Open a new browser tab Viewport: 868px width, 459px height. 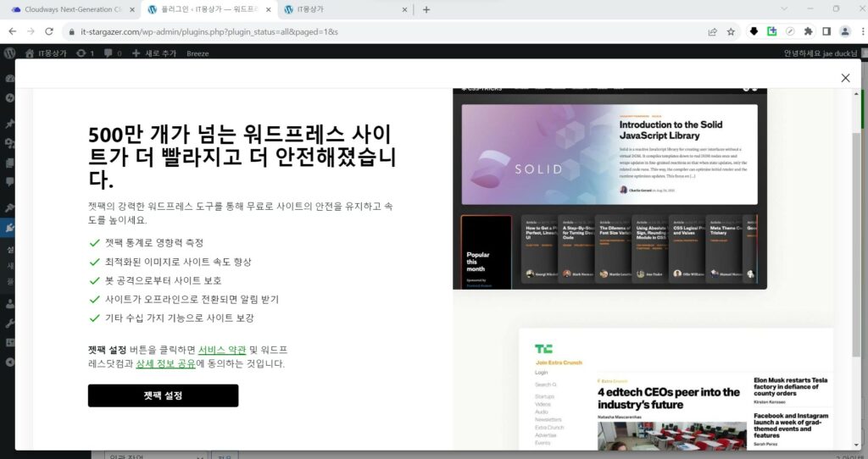coord(426,9)
